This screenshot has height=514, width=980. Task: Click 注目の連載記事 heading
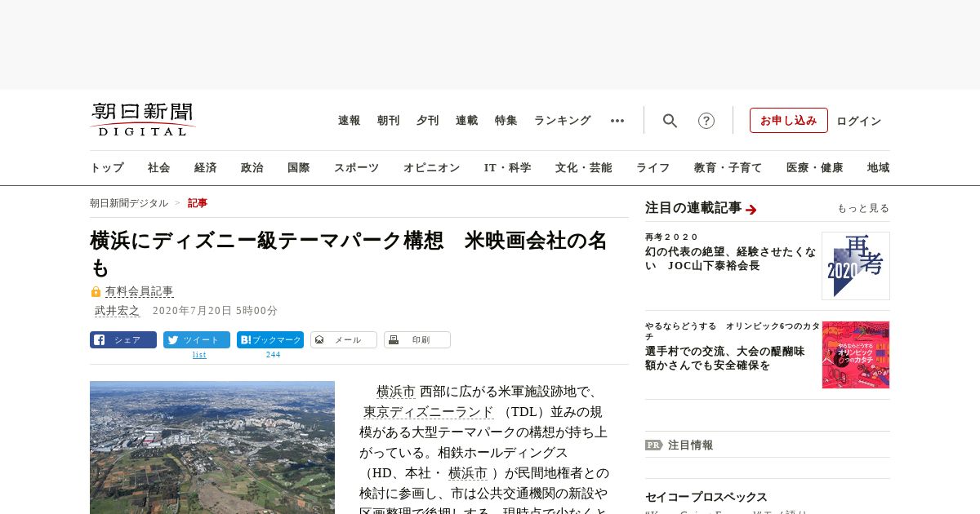693,208
